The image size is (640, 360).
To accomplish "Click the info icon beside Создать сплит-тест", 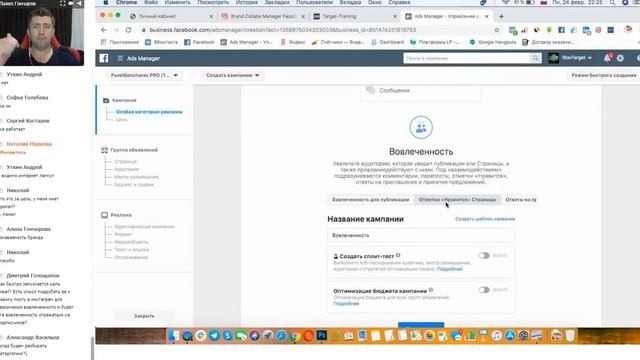I will [398, 256].
